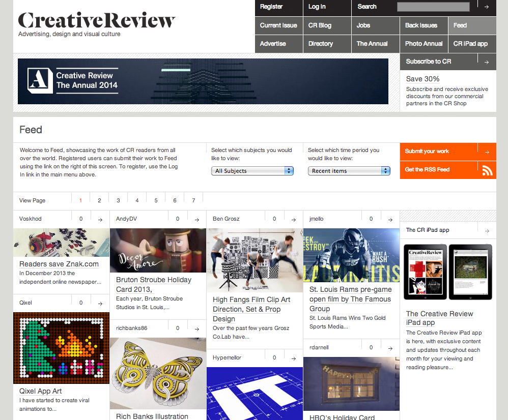Click the Save 30% link
This screenshot has height=420, width=508.
point(422,79)
